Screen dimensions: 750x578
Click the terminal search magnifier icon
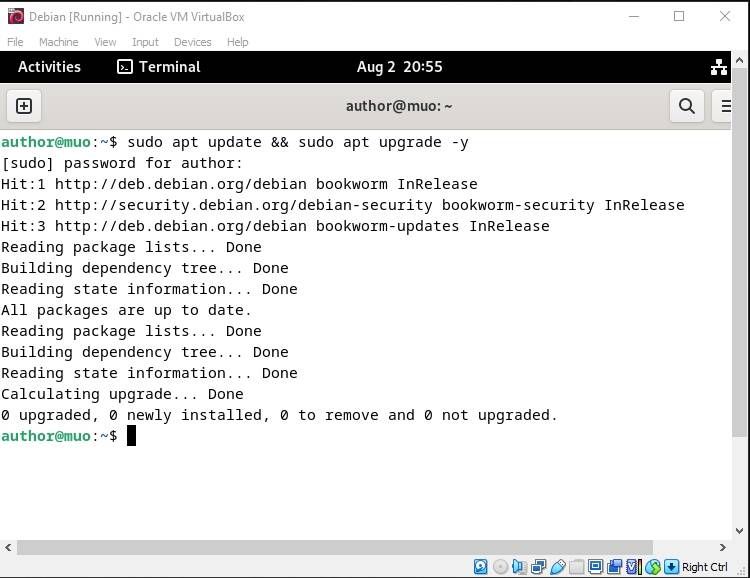click(x=686, y=106)
